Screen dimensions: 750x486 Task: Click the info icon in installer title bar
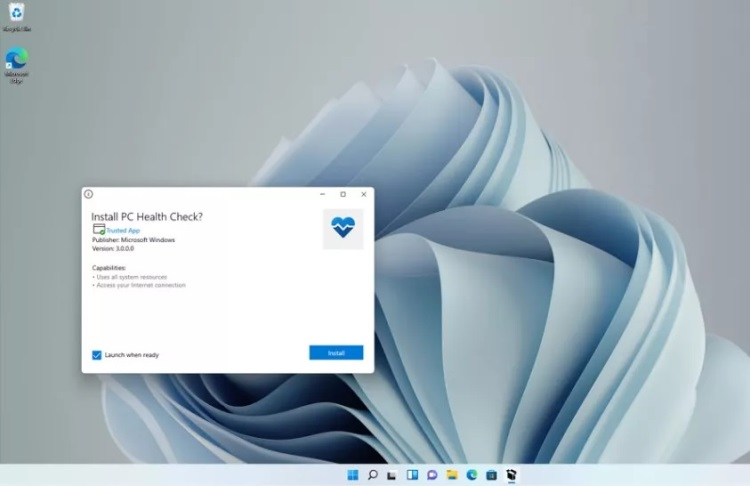[88, 194]
